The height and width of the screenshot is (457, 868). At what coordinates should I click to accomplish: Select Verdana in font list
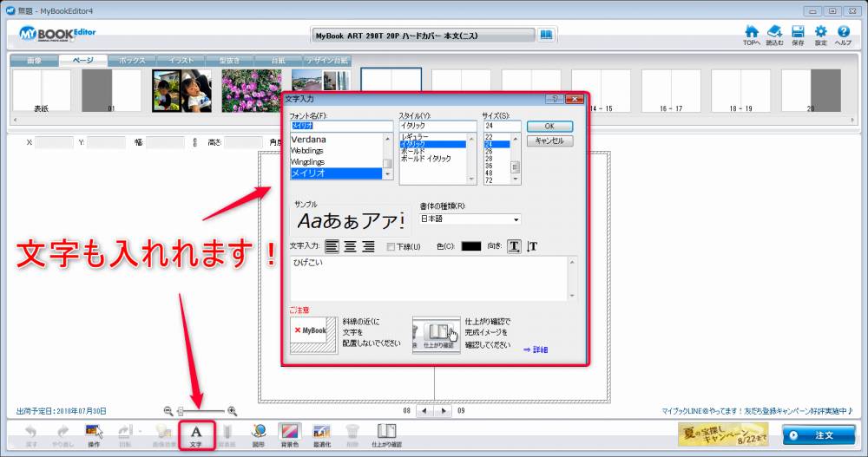(308, 140)
